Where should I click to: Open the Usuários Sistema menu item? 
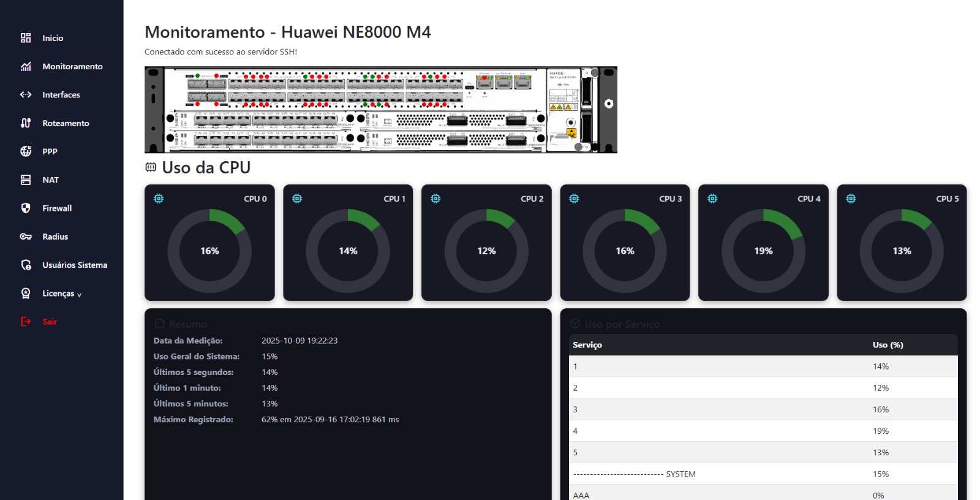tap(74, 265)
